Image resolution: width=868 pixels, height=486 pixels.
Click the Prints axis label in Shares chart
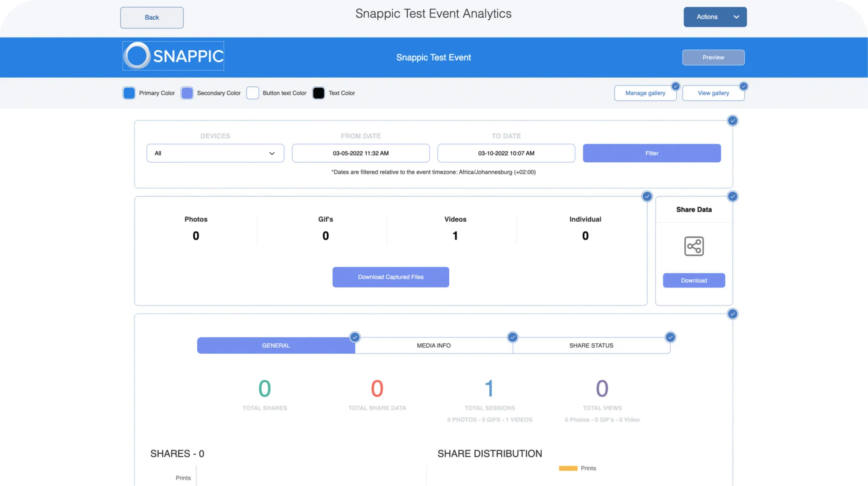coord(183,478)
